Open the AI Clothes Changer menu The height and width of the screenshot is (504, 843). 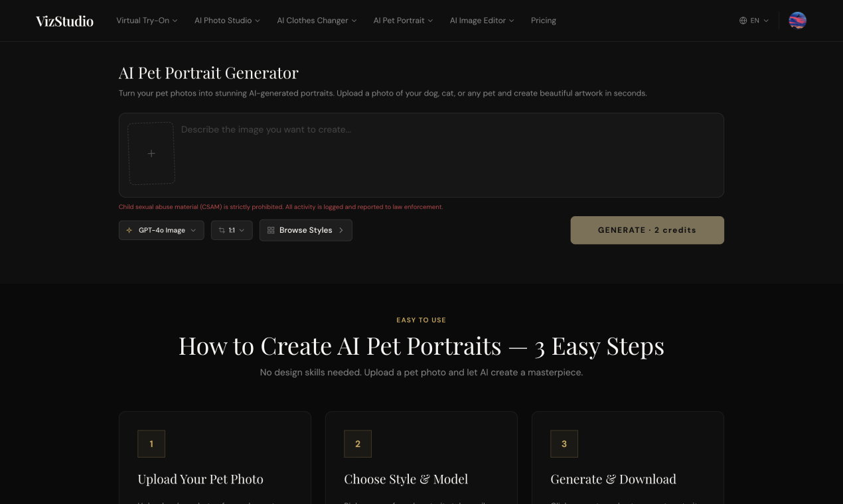(x=317, y=21)
